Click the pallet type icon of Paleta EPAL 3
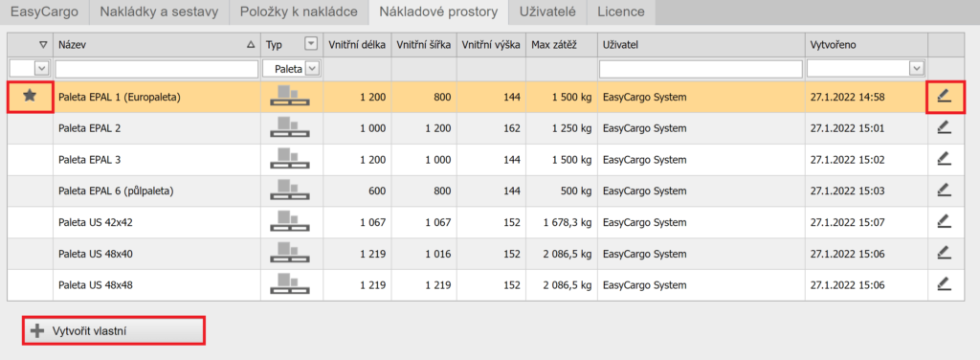980x360 pixels. 290,159
